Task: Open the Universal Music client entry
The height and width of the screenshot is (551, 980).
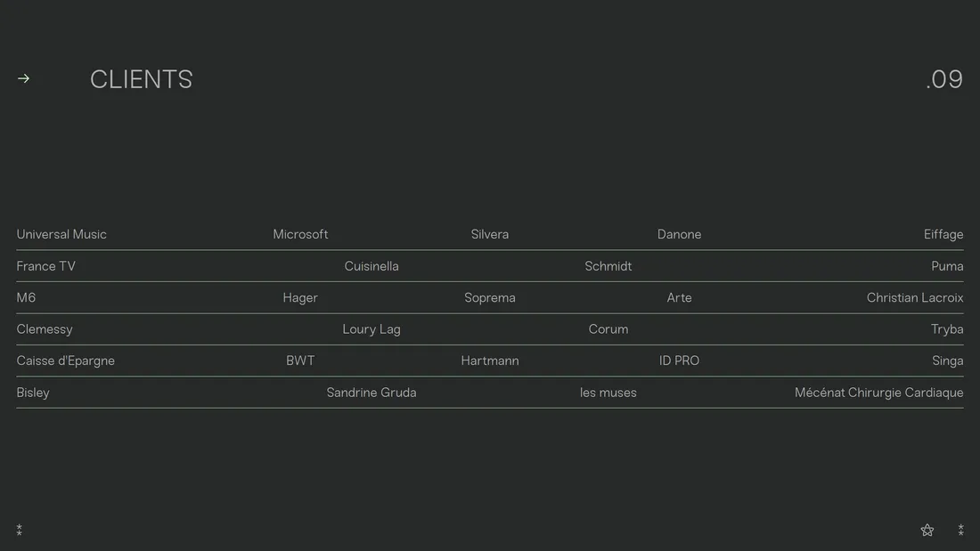Action: [x=61, y=234]
